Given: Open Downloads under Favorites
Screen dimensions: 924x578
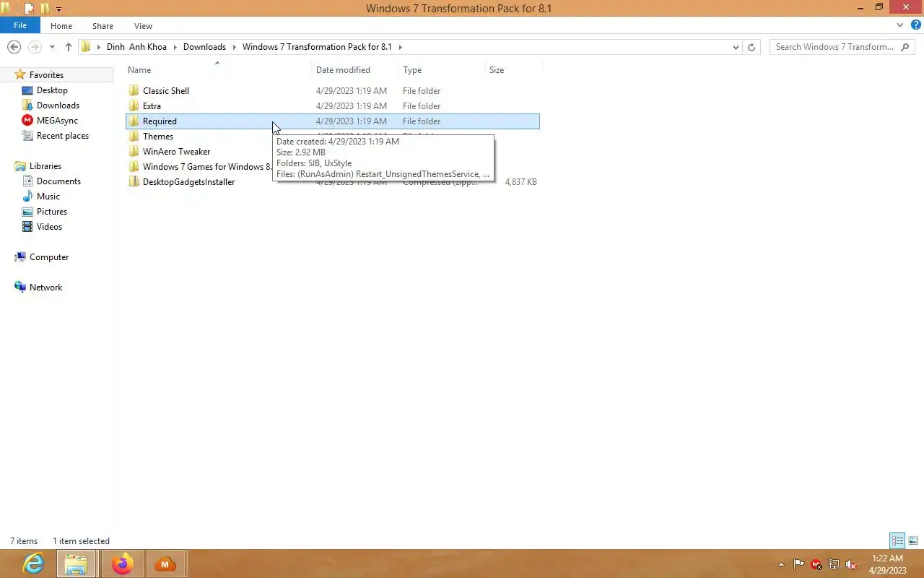Looking at the screenshot, I should 58,105.
